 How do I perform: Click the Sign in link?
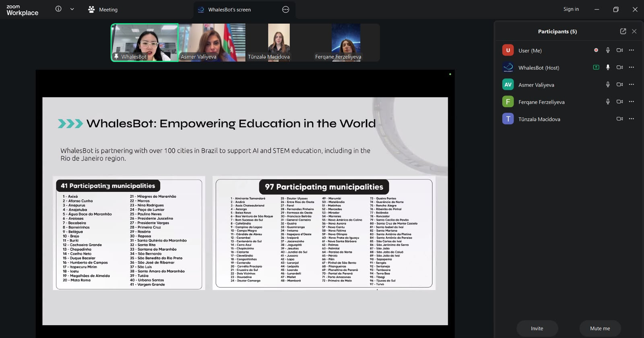tap(571, 9)
